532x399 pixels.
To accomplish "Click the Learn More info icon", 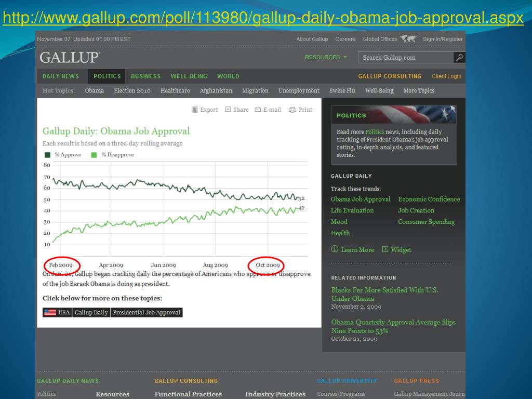I will coord(335,249).
